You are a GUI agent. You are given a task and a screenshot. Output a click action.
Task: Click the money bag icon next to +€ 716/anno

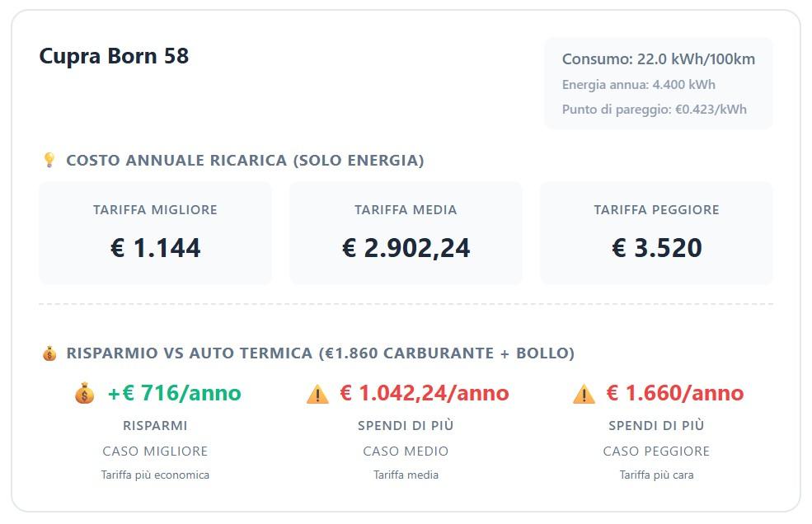[x=85, y=394]
